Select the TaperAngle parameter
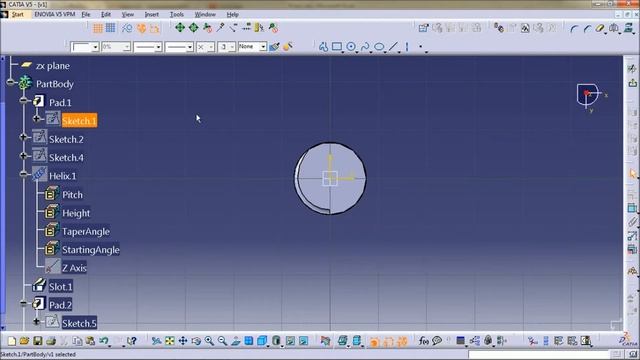Image resolution: width=640 pixels, height=360 pixels. click(x=86, y=232)
